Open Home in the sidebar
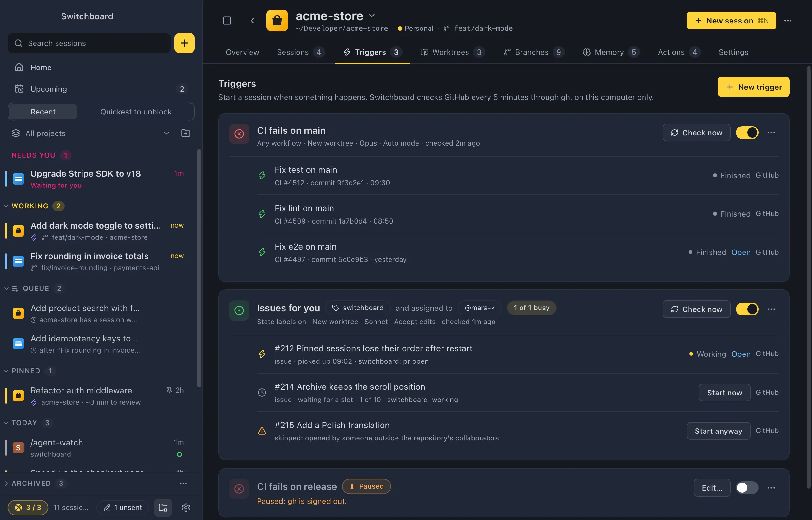The height and width of the screenshot is (520, 812). pyautogui.click(x=101, y=67)
